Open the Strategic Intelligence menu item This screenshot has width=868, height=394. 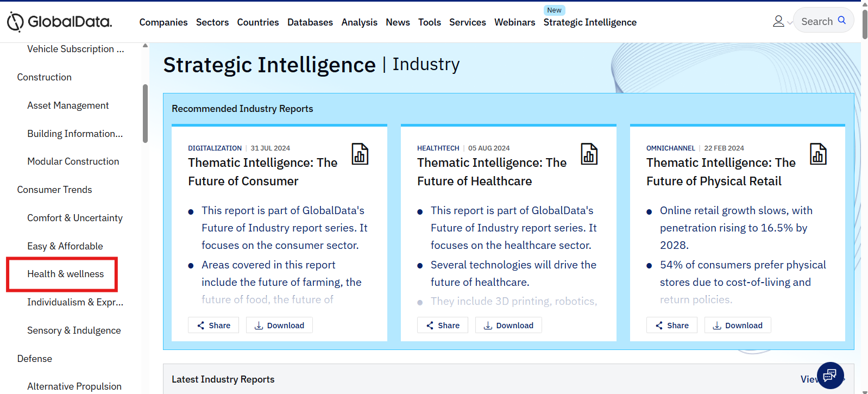[x=590, y=22]
